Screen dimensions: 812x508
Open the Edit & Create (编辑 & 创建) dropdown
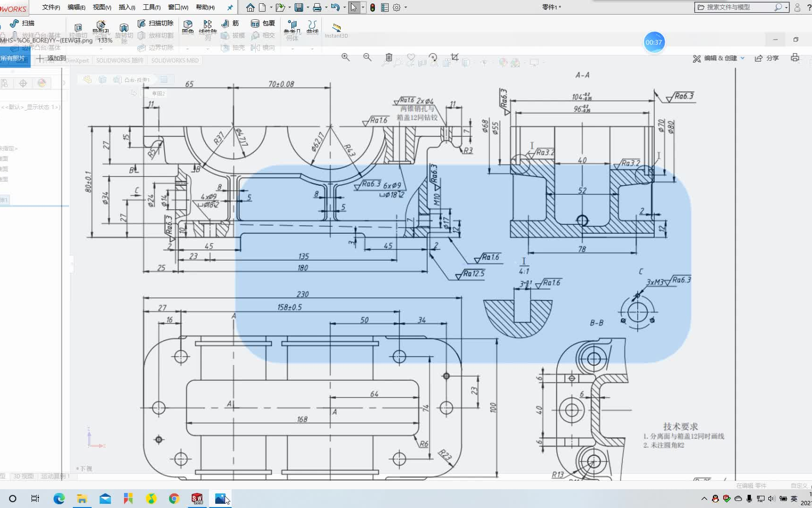719,58
